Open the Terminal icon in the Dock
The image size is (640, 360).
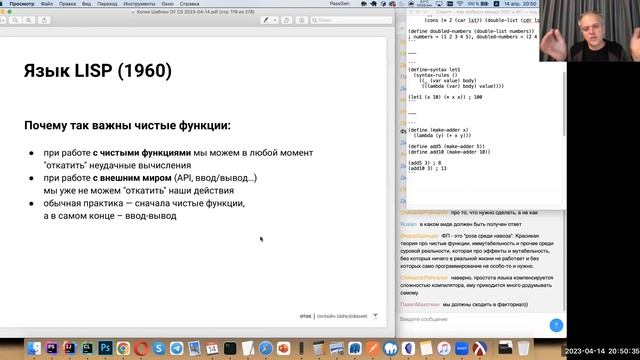pos(230,348)
